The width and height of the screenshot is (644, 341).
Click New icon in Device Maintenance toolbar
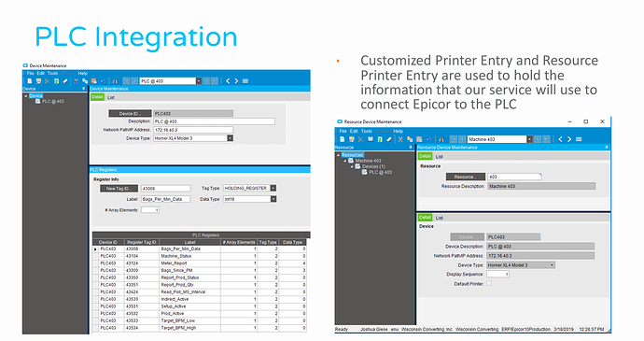point(30,81)
